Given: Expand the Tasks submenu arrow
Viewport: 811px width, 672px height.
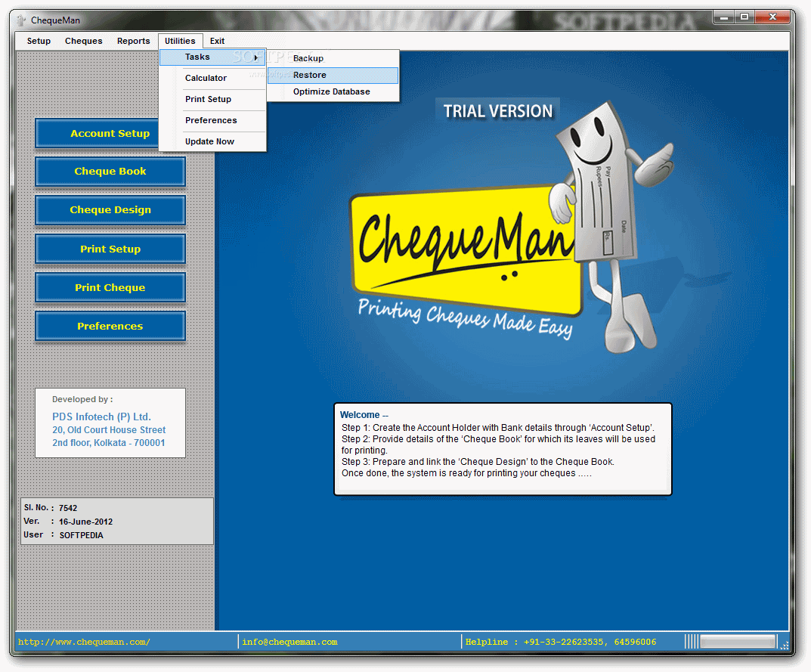Looking at the screenshot, I should 256,57.
